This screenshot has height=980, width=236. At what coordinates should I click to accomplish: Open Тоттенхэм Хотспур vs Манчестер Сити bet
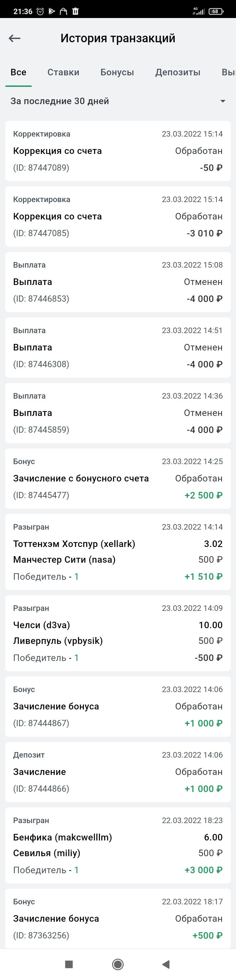click(x=118, y=552)
